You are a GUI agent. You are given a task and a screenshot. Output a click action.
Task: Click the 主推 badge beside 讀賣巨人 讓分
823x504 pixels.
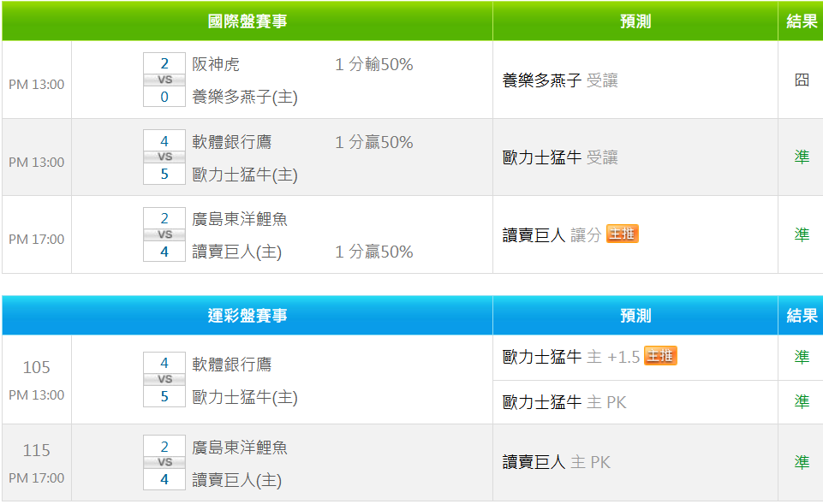(x=623, y=234)
